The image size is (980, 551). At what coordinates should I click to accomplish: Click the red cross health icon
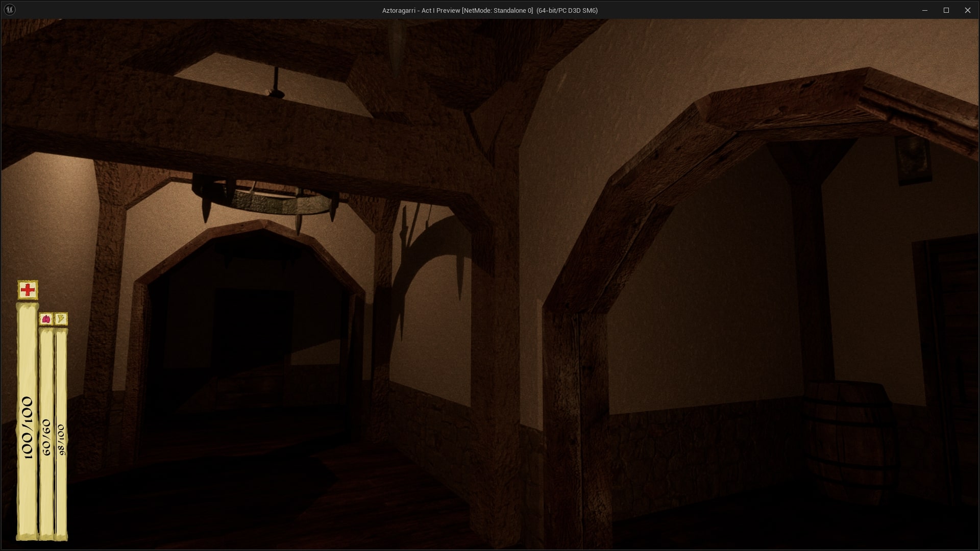(28, 290)
